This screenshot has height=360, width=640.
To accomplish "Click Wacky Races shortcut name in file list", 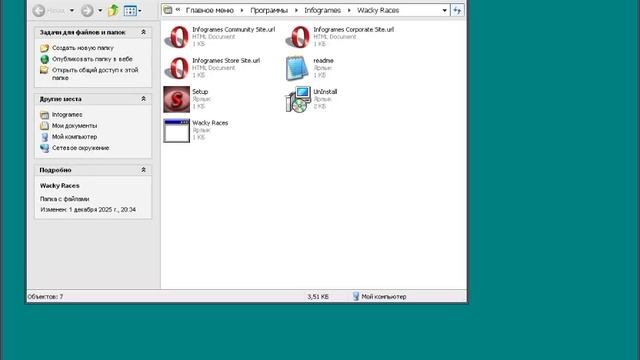I will tap(210, 122).
